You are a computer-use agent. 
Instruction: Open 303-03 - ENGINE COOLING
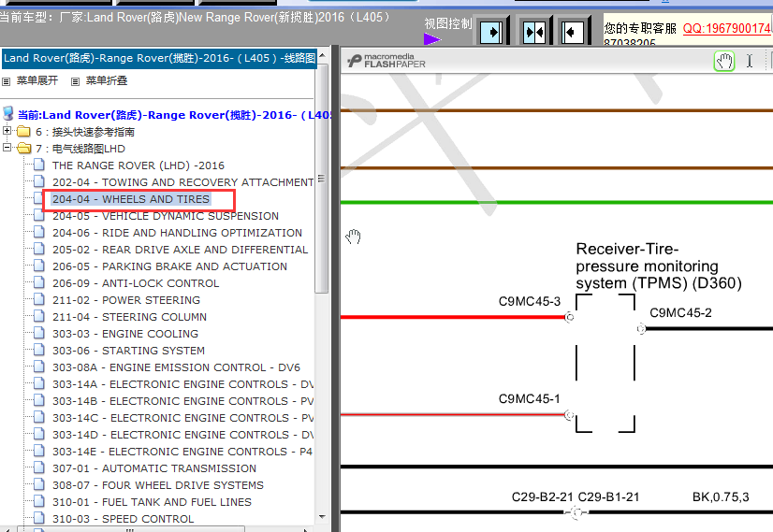pyautogui.click(x=125, y=334)
